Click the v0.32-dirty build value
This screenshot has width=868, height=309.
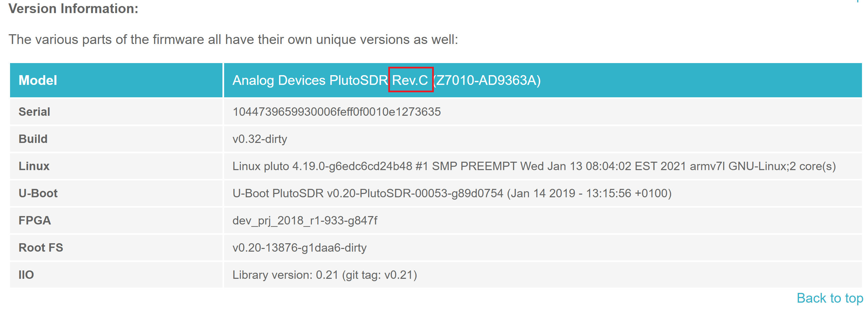click(259, 139)
